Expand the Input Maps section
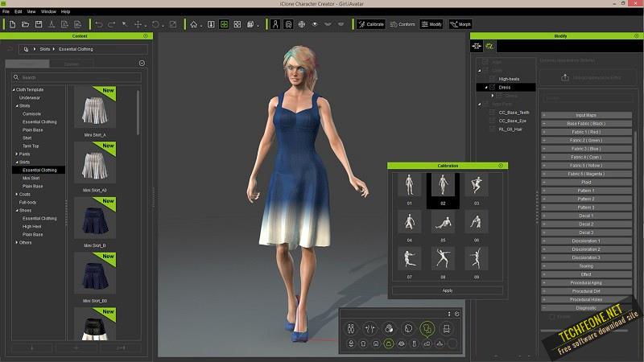 pyautogui.click(x=586, y=115)
